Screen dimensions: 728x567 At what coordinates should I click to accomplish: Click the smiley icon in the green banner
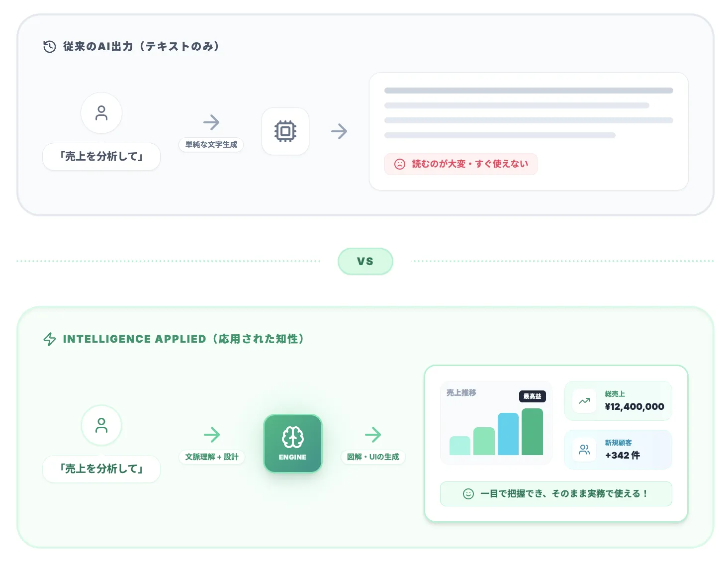point(468,493)
